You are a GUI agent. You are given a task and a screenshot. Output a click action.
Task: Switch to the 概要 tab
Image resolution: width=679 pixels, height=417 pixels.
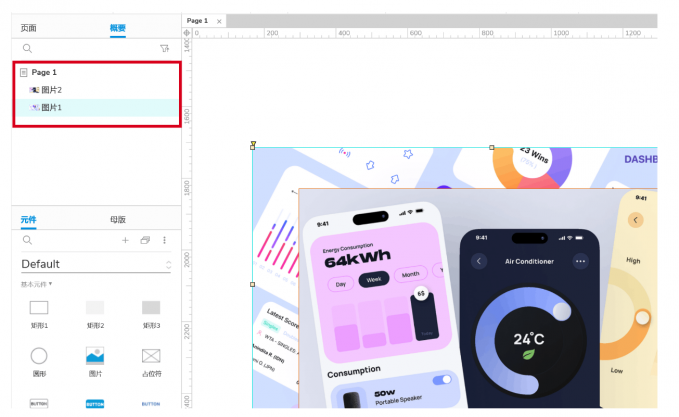coord(117,28)
